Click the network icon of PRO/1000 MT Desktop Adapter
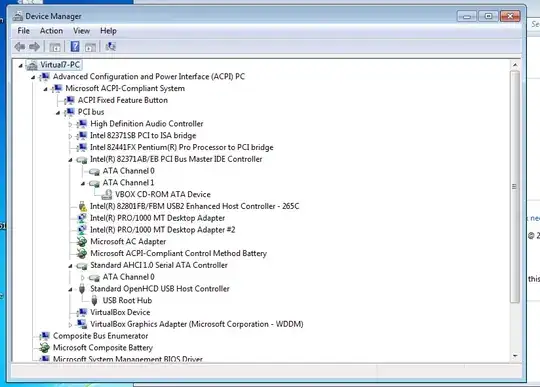 pyautogui.click(x=82, y=218)
